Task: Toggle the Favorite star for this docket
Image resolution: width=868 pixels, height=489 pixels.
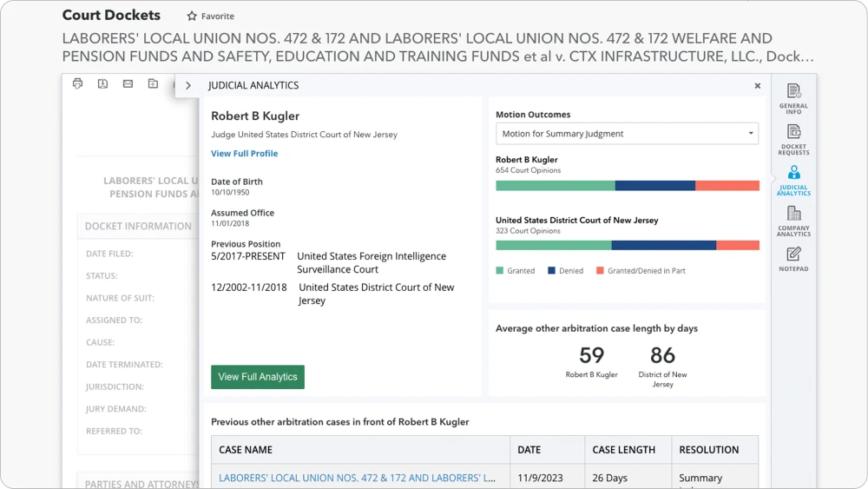Action: pyautogui.click(x=193, y=17)
